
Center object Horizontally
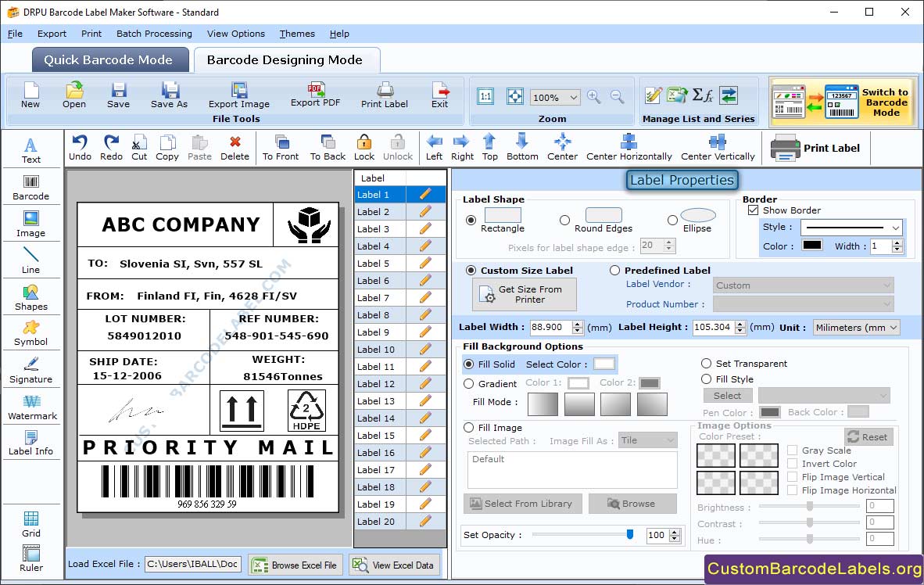tap(629, 148)
